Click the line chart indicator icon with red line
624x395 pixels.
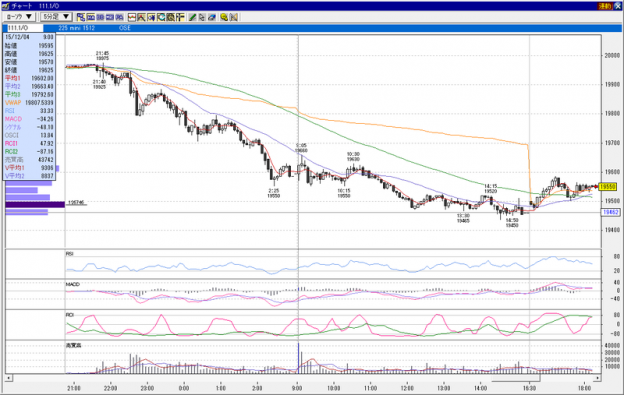tap(132, 17)
